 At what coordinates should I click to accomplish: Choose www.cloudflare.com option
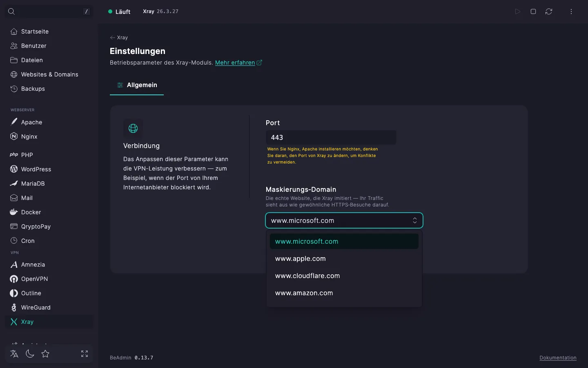pyautogui.click(x=344, y=276)
